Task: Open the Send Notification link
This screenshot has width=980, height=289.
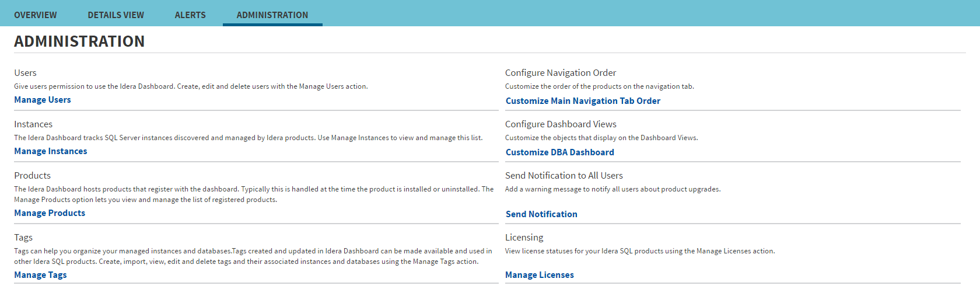Action: 541,214
